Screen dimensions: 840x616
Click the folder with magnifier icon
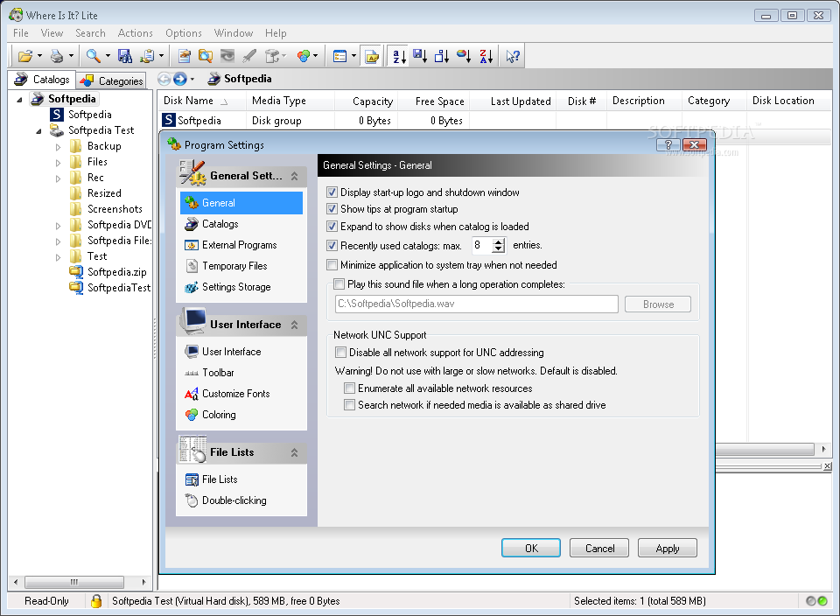tap(206, 56)
